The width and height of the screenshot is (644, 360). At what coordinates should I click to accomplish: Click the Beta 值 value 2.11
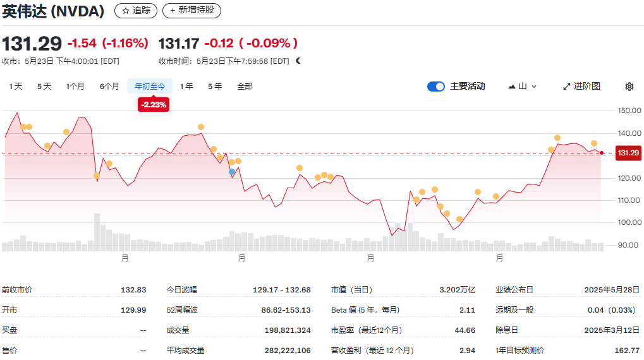(x=468, y=310)
